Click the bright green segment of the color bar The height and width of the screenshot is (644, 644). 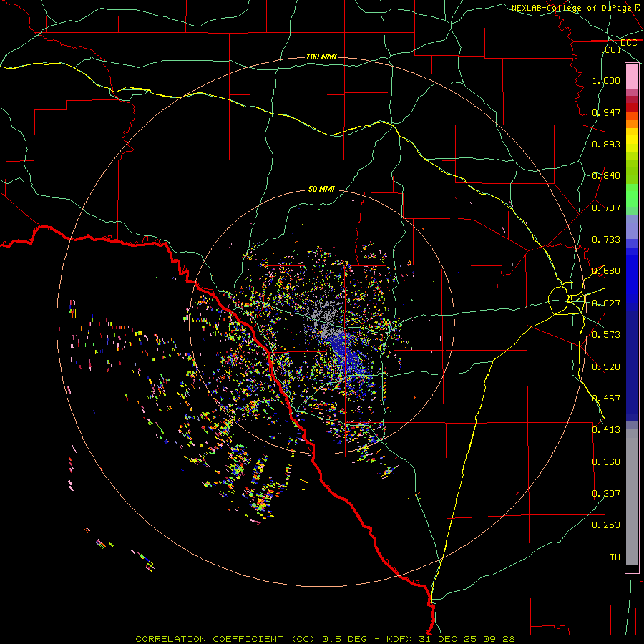[632, 195]
